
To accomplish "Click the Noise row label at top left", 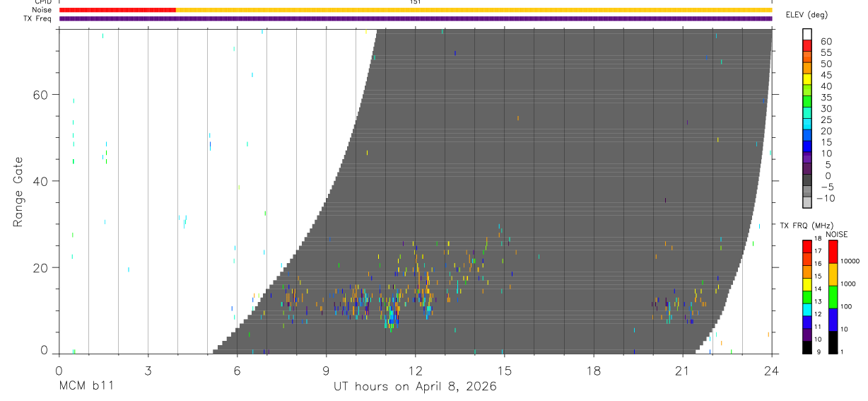I will pyautogui.click(x=41, y=10).
